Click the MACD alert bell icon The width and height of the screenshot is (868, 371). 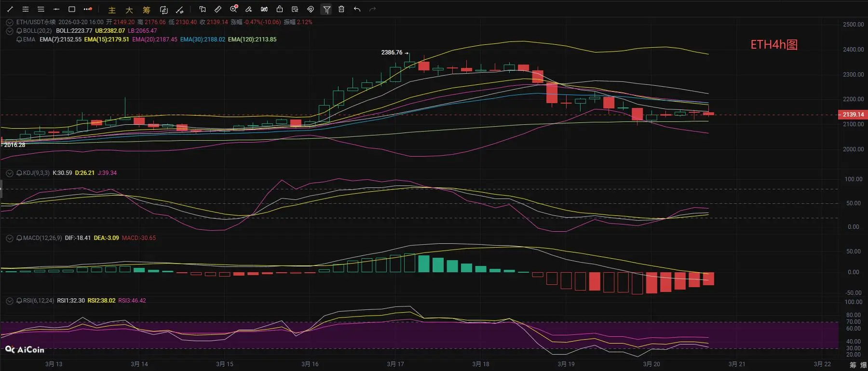[19, 238]
